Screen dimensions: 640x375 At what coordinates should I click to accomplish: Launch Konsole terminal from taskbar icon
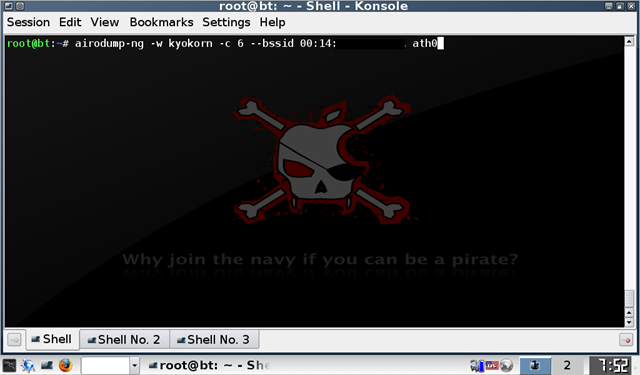[47, 365]
